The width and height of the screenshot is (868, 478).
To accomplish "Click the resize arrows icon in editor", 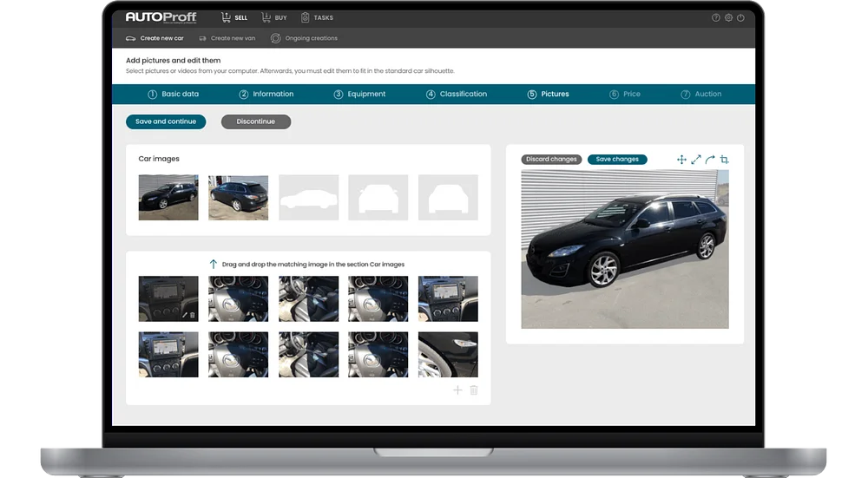I will pos(696,160).
